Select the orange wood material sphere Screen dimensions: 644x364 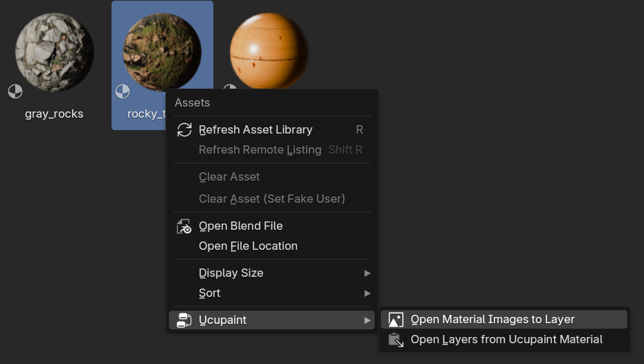click(269, 51)
